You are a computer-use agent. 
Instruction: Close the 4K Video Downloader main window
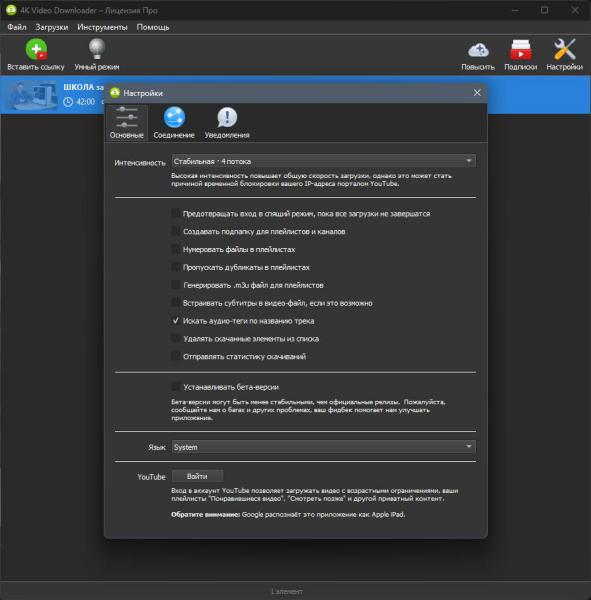(575, 10)
